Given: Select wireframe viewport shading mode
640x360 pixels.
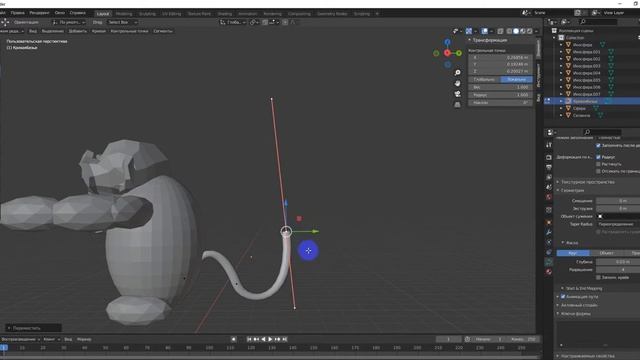Looking at the screenshot, I should pos(509,31).
